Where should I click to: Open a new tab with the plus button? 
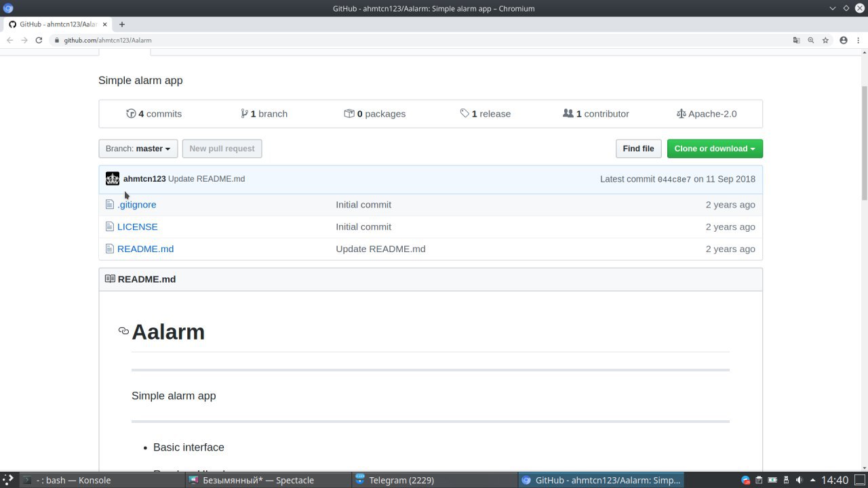pos(122,24)
